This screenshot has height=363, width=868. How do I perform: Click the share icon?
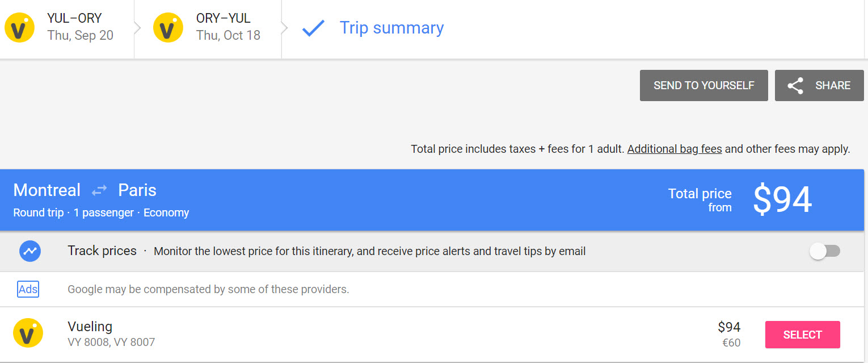point(795,86)
